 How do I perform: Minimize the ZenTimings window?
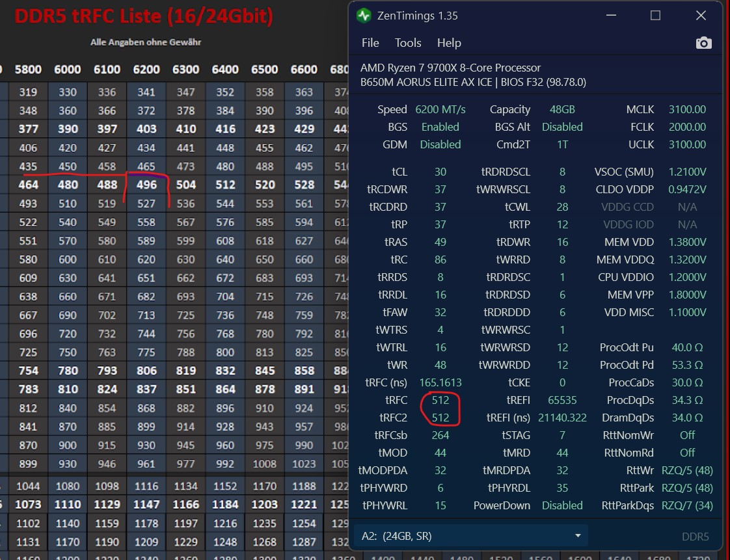[x=612, y=16]
